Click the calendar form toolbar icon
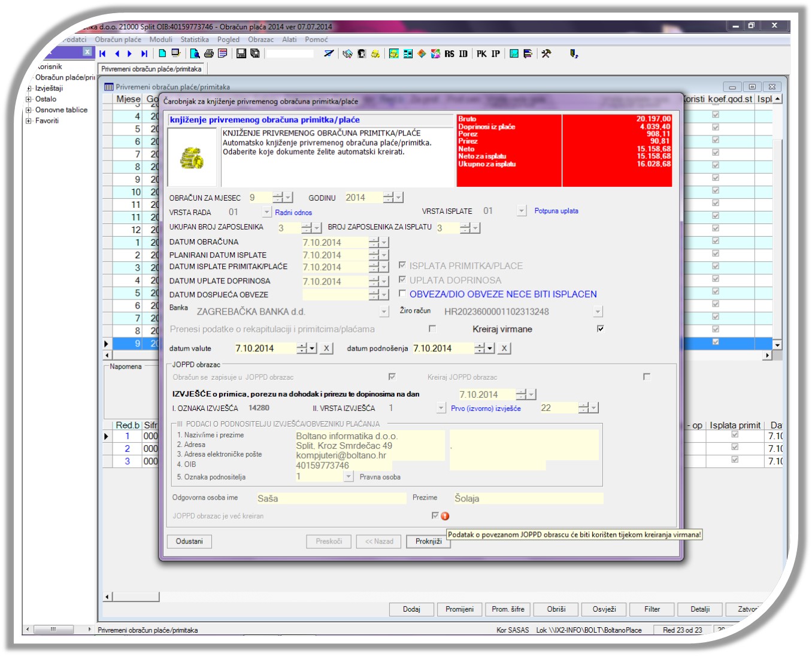The image size is (812, 656). [223, 54]
